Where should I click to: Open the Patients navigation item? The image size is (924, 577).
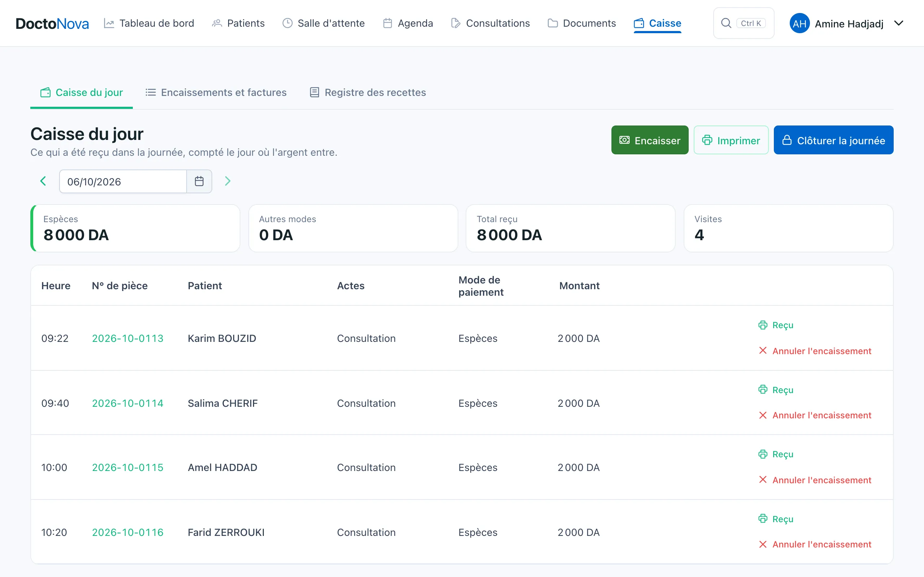click(x=238, y=23)
